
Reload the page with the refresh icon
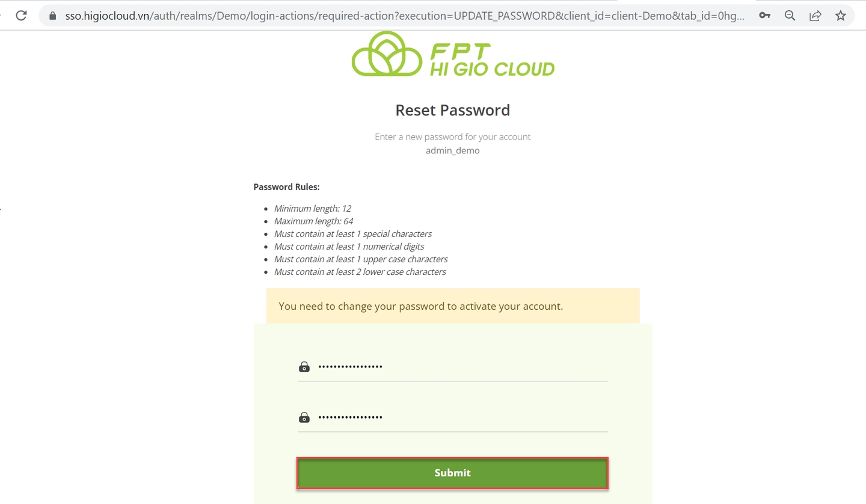coord(21,16)
